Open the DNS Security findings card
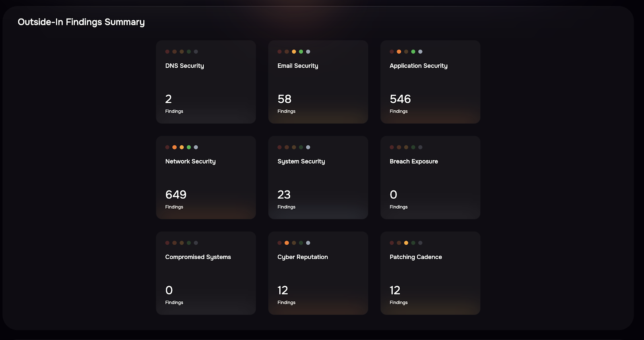The height and width of the screenshot is (340, 644). tap(206, 82)
